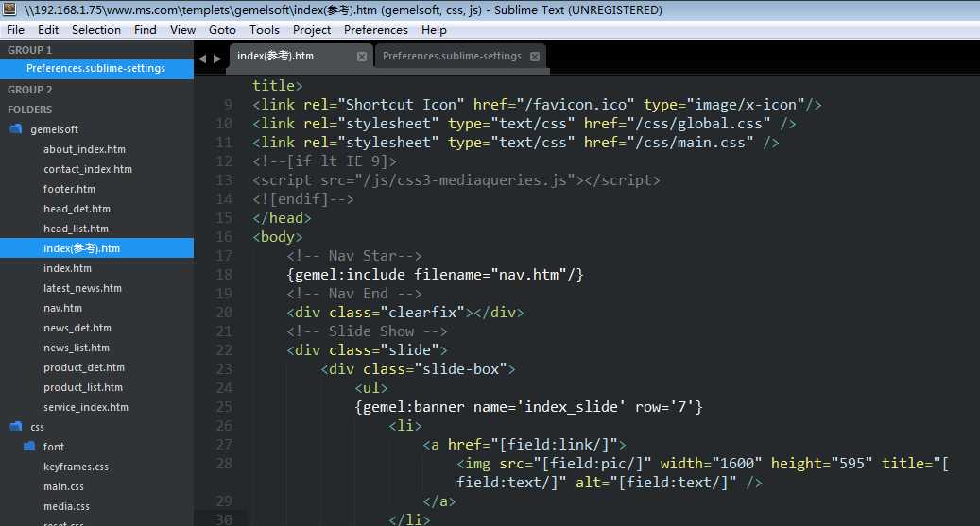
Task: Open the Tools menu
Action: point(265,30)
